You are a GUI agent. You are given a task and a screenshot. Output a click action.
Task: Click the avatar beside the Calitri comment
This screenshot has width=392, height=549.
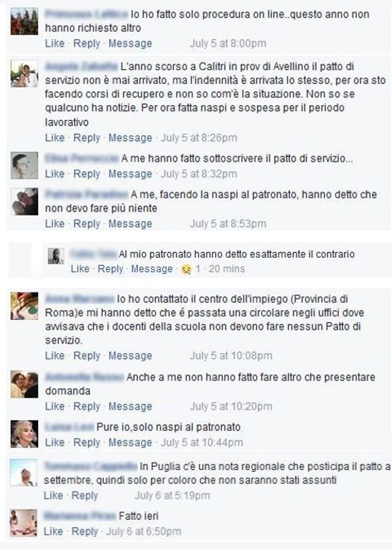point(24,73)
